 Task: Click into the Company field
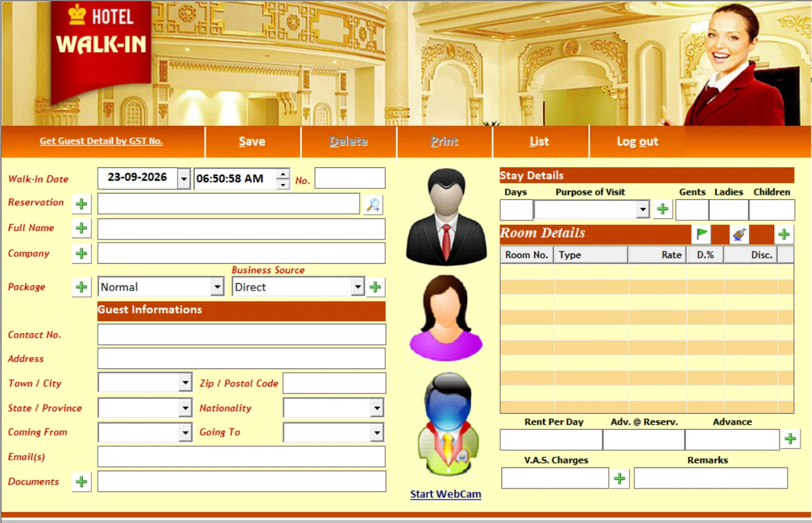pyautogui.click(x=241, y=253)
